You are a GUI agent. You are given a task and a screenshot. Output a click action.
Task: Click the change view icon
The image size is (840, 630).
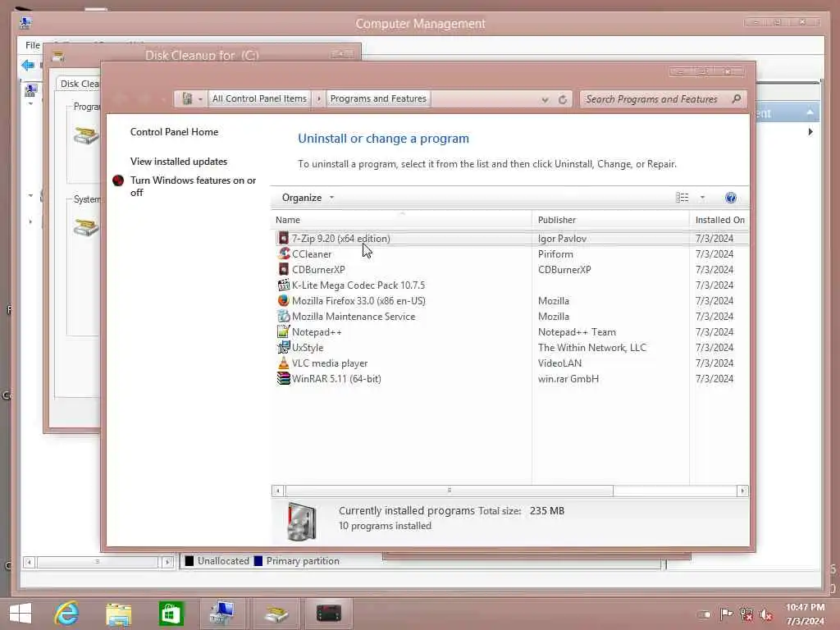tap(682, 198)
